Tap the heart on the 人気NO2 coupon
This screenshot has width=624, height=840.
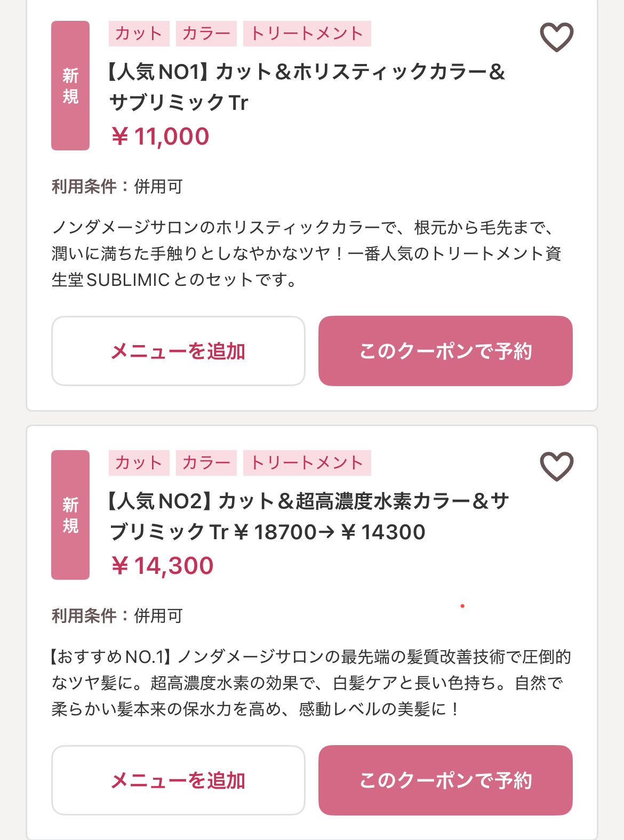tap(556, 466)
